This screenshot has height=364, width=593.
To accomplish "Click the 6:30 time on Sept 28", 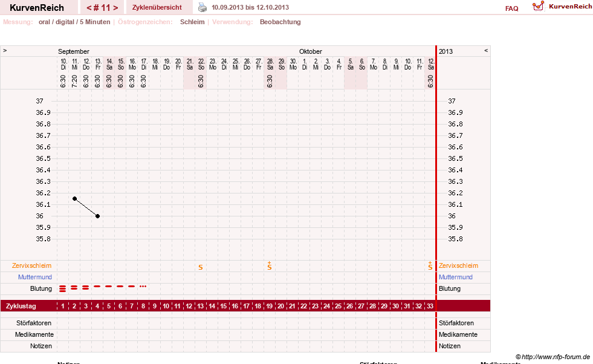I will pyautogui.click(x=270, y=81).
